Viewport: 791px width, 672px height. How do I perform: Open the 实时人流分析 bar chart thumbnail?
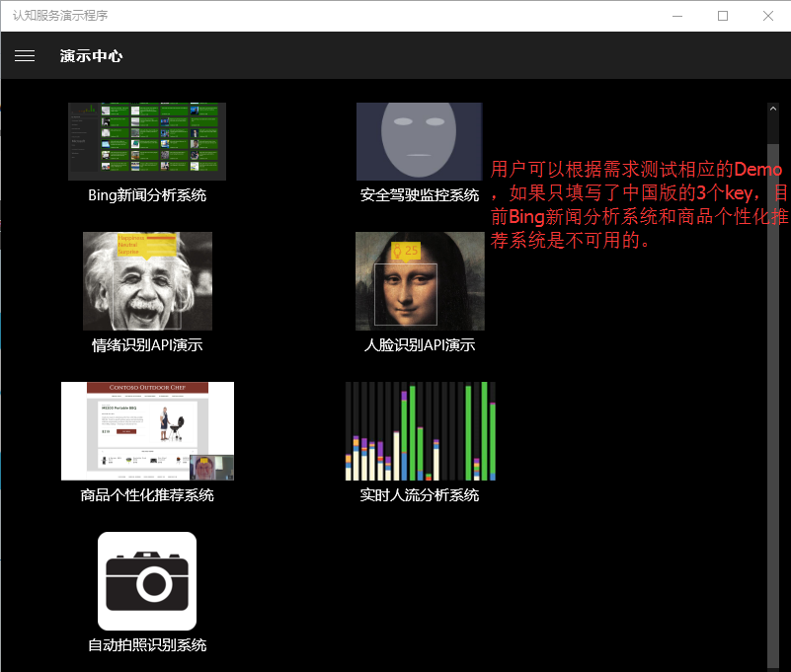point(420,430)
